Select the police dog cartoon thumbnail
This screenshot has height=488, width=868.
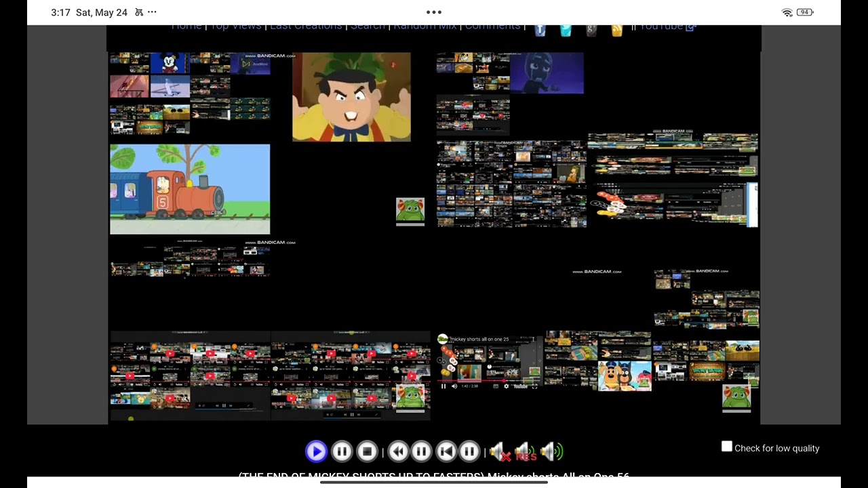point(625,376)
